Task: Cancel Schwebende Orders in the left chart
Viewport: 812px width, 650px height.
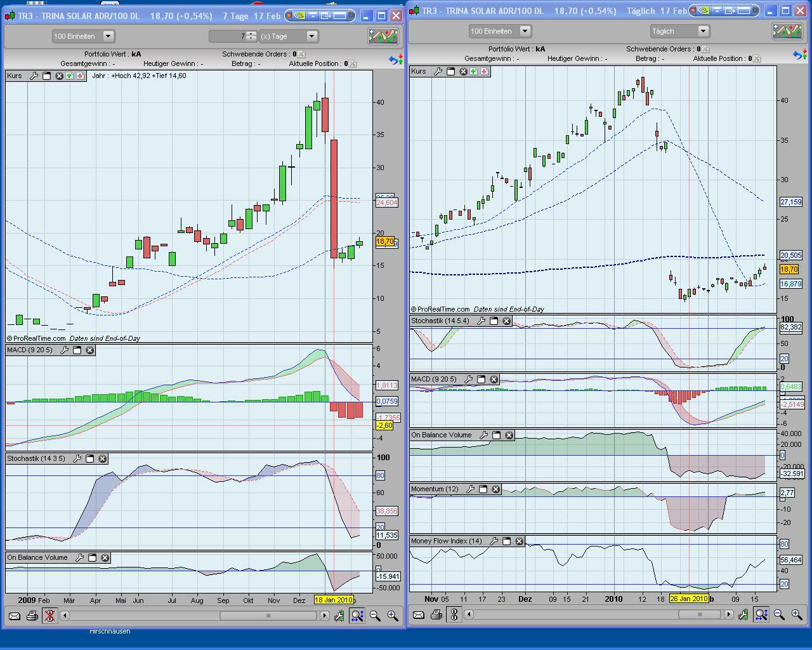Action: pyautogui.click(x=301, y=55)
